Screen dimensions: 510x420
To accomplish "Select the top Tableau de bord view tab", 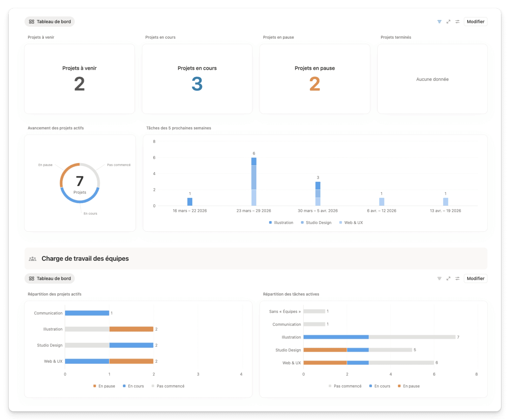I will (50, 22).
